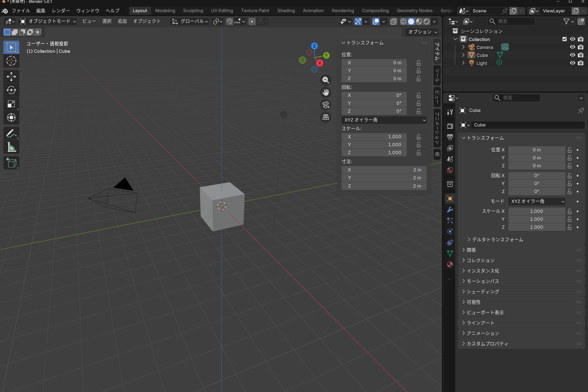
Task: Open the Modifiers wrench properties tab
Action: [x=450, y=210]
